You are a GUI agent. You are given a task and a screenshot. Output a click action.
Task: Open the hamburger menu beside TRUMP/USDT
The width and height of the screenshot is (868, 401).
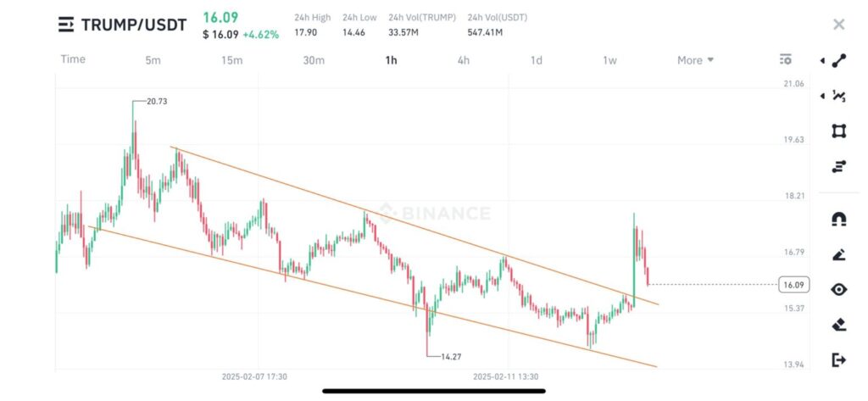coord(65,25)
